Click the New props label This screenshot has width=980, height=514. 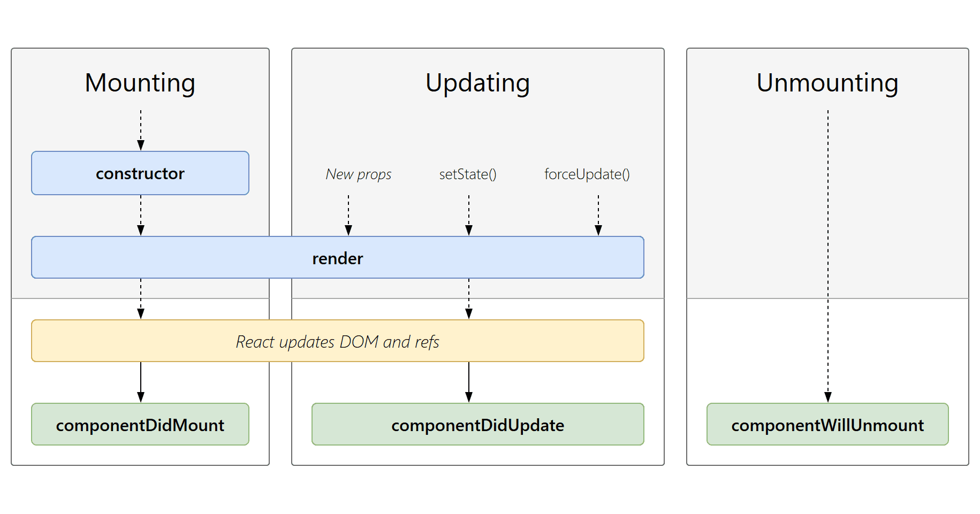point(358,174)
